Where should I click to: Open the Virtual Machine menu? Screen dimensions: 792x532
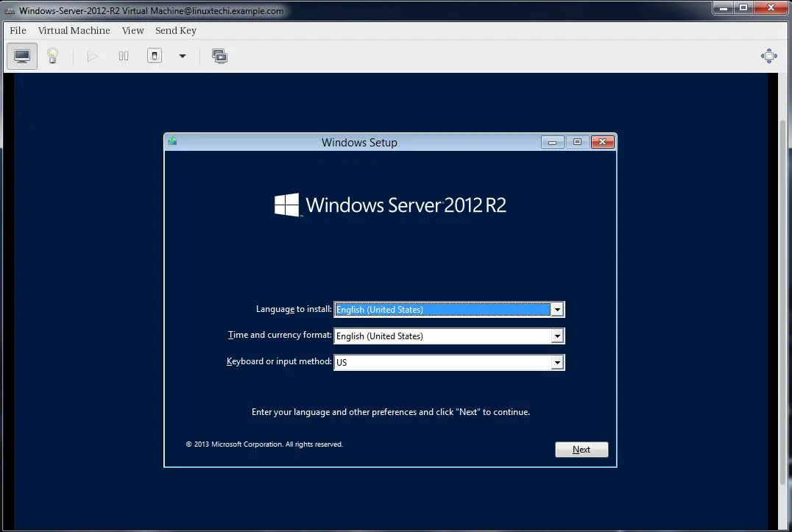coord(74,30)
